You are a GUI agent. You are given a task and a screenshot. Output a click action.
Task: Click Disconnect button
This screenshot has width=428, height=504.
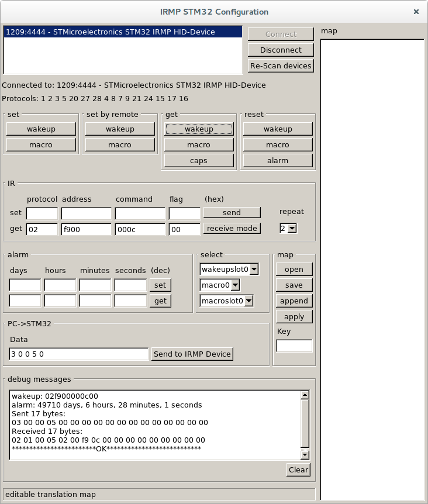click(281, 50)
